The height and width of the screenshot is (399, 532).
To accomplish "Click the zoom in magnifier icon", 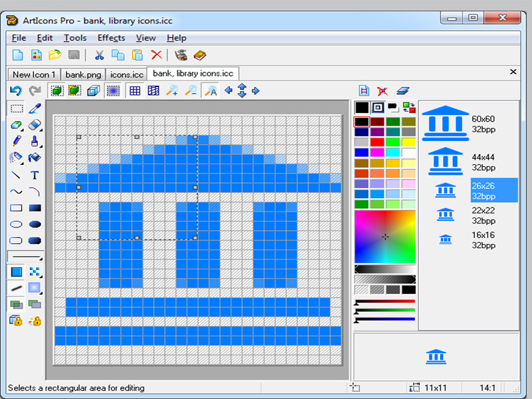I will point(172,90).
